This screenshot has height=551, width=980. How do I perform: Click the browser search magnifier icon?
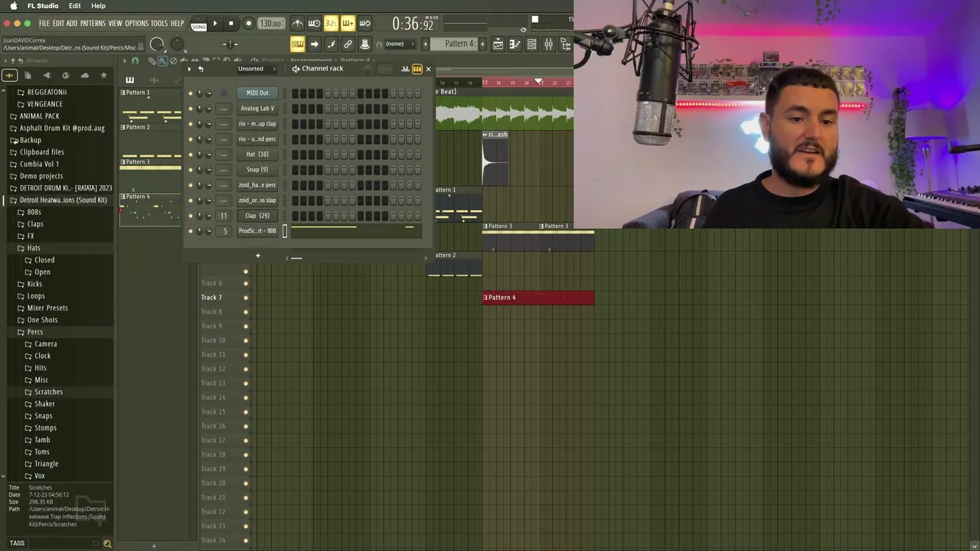pyautogui.click(x=107, y=544)
